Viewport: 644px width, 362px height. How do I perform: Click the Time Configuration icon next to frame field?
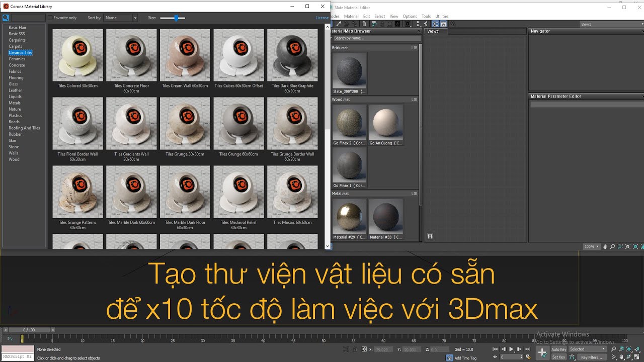pyautogui.click(x=528, y=357)
